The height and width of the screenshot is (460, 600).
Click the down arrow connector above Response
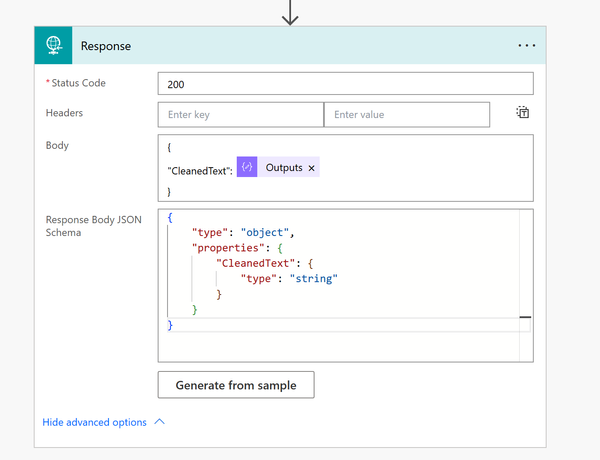290,13
